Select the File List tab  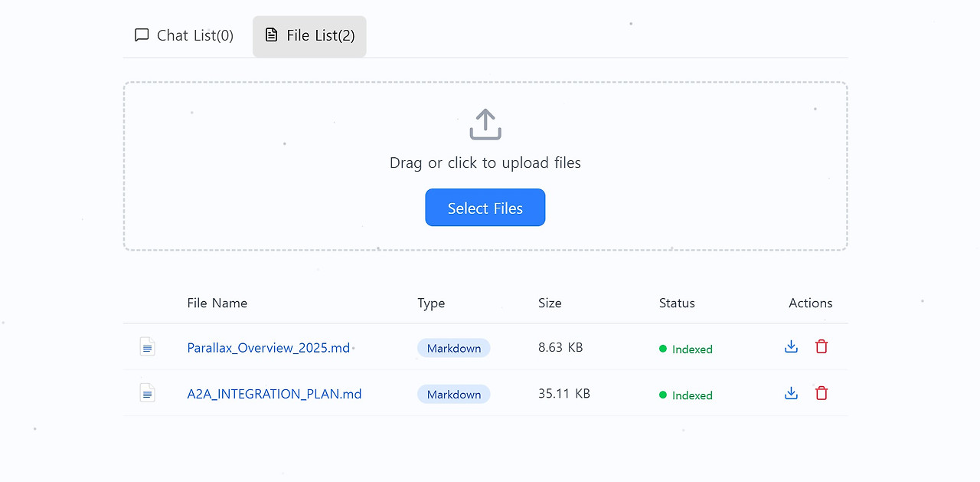point(309,35)
